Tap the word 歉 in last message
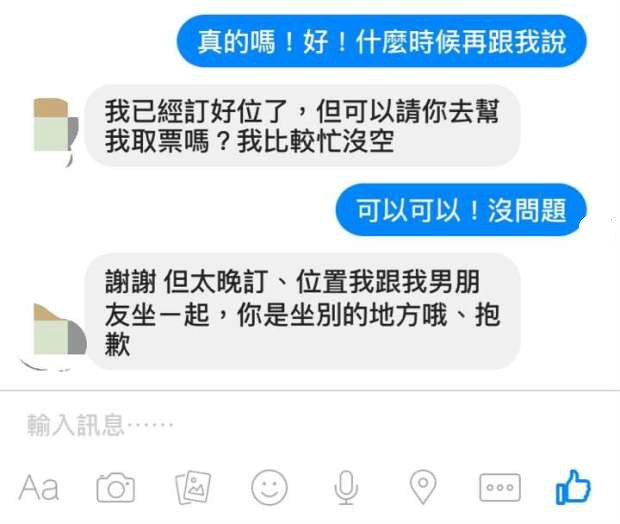Screen dimensions: 620x524 [117, 344]
